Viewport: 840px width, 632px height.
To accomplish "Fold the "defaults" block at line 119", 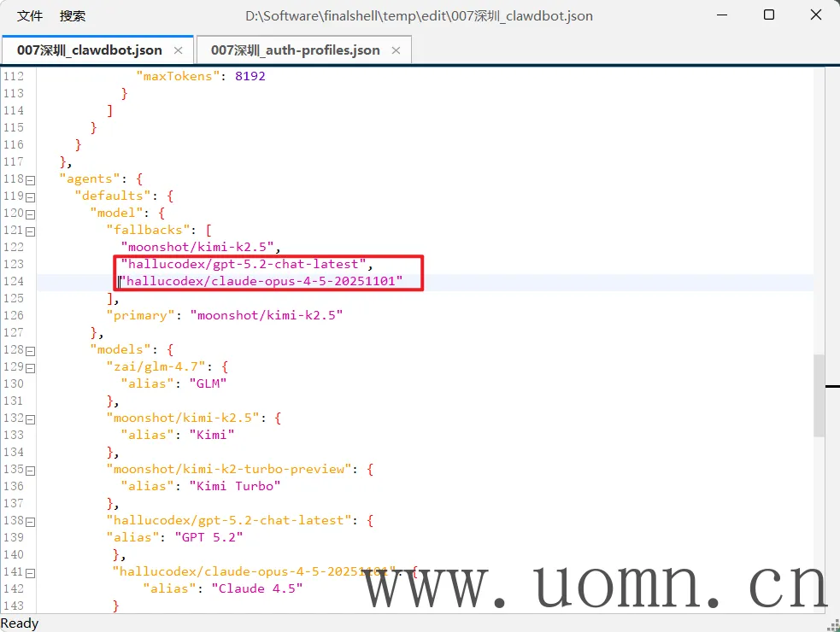I will click(x=31, y=196).
